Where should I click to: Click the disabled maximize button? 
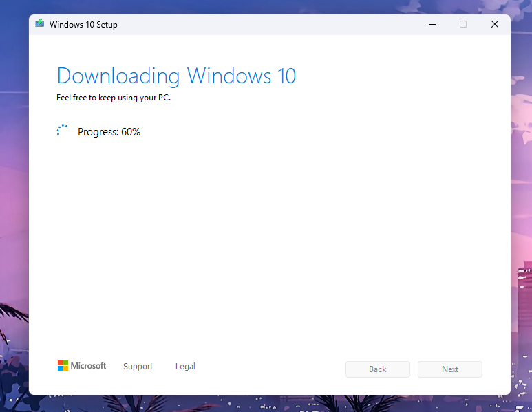click(x=463, y=24)
